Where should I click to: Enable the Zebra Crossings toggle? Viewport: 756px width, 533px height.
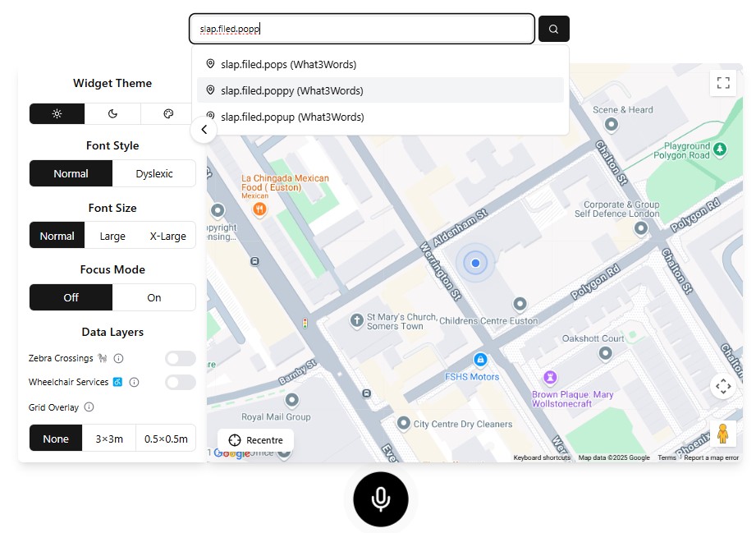click(x=180, y=358)
